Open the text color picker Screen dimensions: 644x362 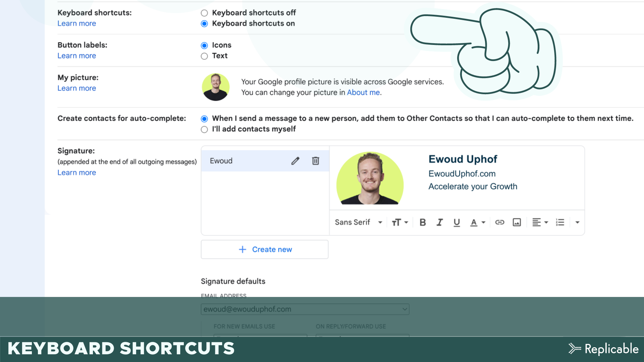[x=478, y=222]
